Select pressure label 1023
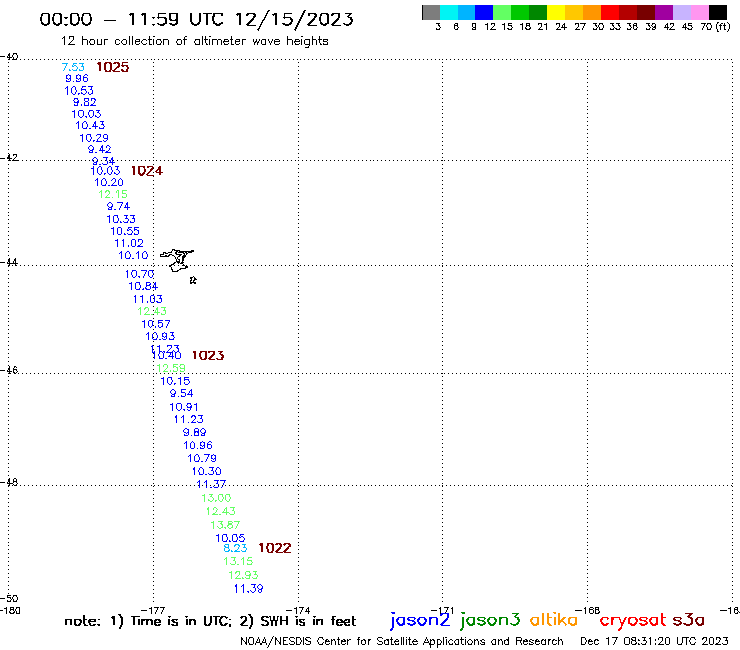Image resolution: width=740 pixels, height=650 pixels. tap(208, 355)
